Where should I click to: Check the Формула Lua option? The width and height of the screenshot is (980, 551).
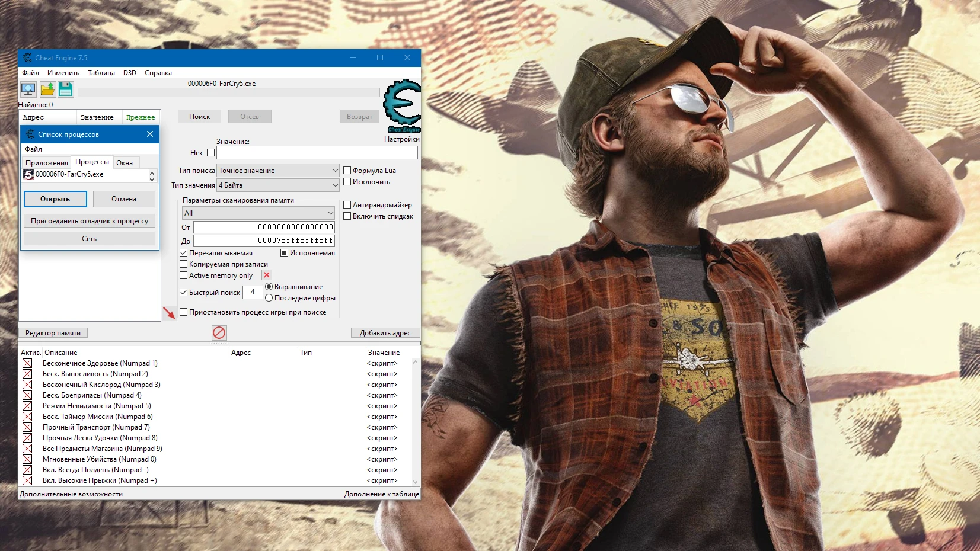(347, 170)
